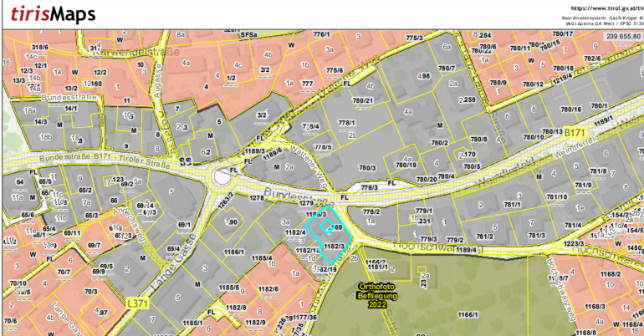This screenshot has height=336, width=644.
Task: Select parcel 1186/1 on the map
Action: point(233,252)
